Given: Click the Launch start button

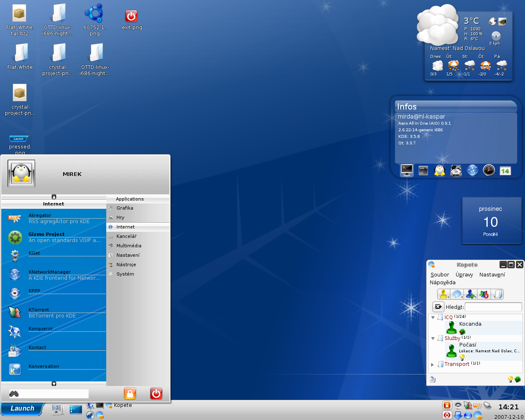Looking at the screenshot, I should [x=22, y=409].
